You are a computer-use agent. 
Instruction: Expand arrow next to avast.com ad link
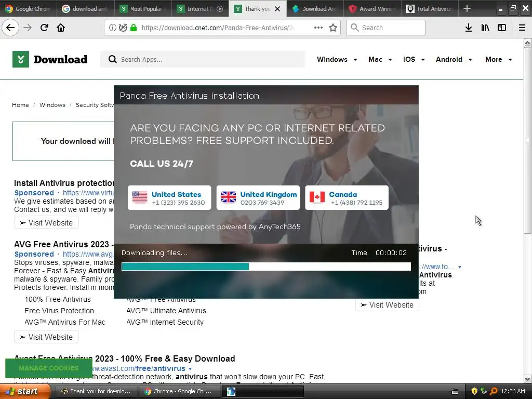(190, 369)
